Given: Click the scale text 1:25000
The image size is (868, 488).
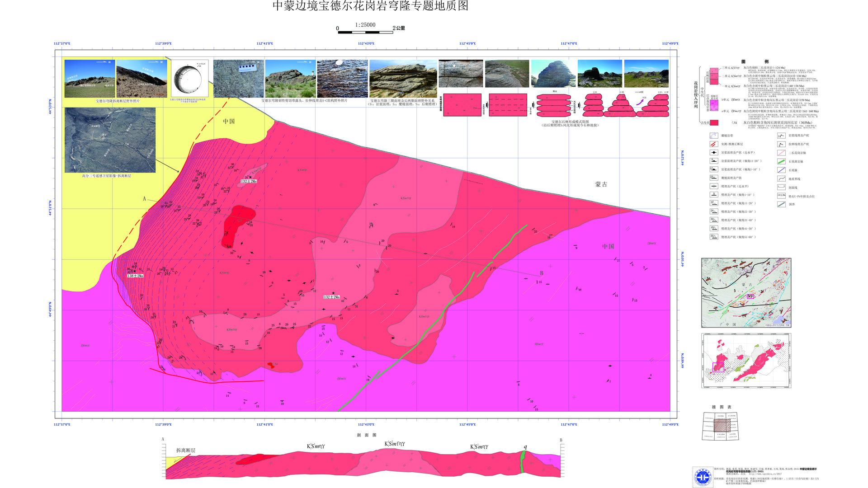Looking at the screenshot, I should pyautogui.click(x=365, y=25).
